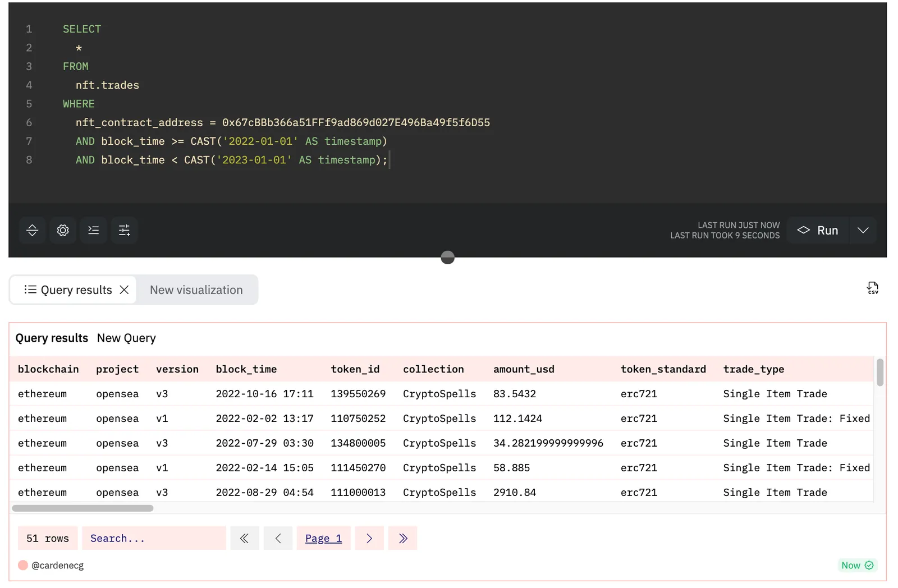This screenshot has height=588, width=898.
Task: Open query settings gear icon
Action: 63,230
